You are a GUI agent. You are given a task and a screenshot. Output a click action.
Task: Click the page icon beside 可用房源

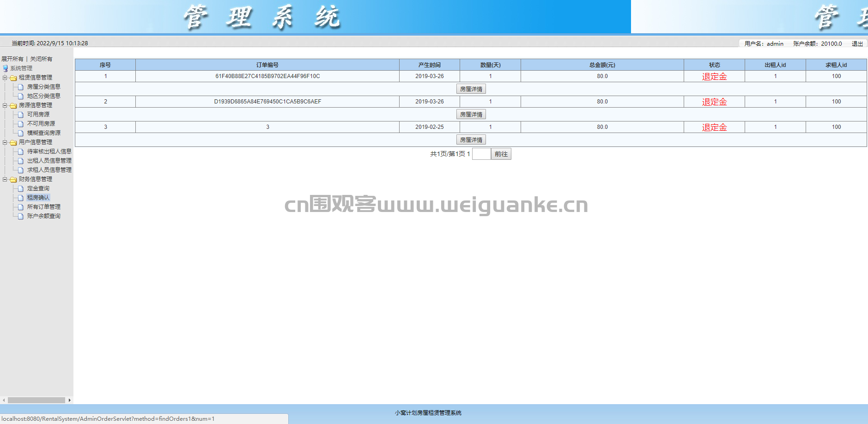[x=21, y=115]
